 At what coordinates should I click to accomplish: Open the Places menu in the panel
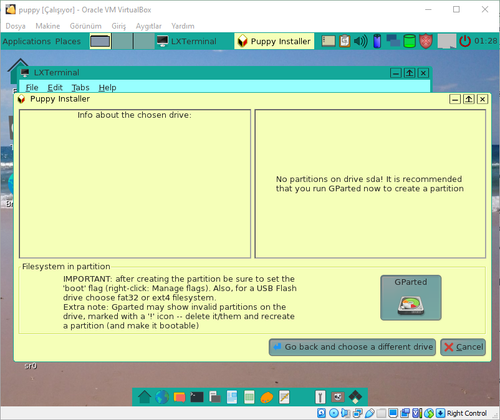[68, 41]
